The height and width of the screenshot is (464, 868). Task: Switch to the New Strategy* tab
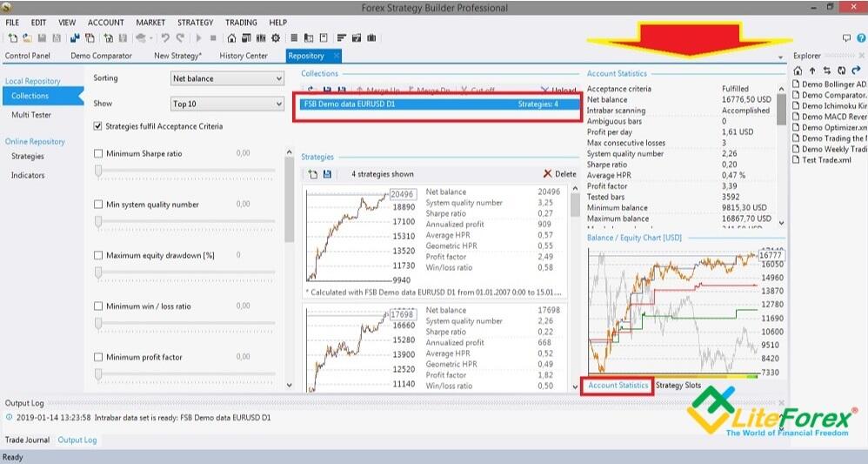tap(177, 56)
